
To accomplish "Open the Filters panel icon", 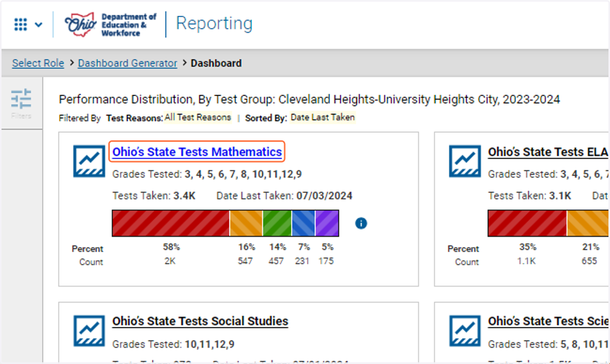I will 21,103.
